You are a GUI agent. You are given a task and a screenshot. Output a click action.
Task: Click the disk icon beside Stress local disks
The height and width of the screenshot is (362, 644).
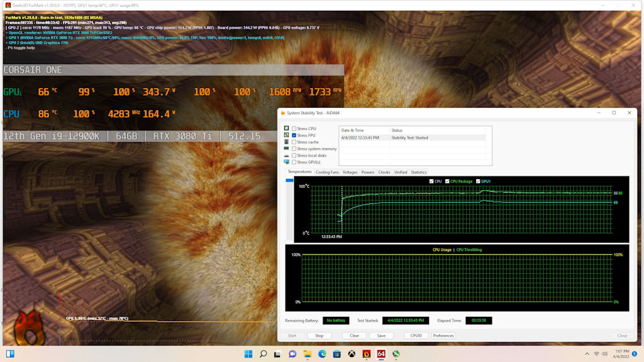click(x=286, y=156)
